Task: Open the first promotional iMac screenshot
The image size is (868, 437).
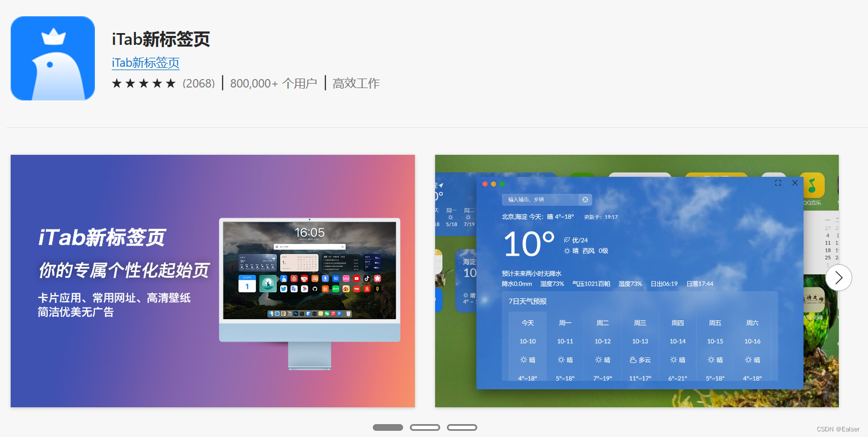Action: point(213,281)
